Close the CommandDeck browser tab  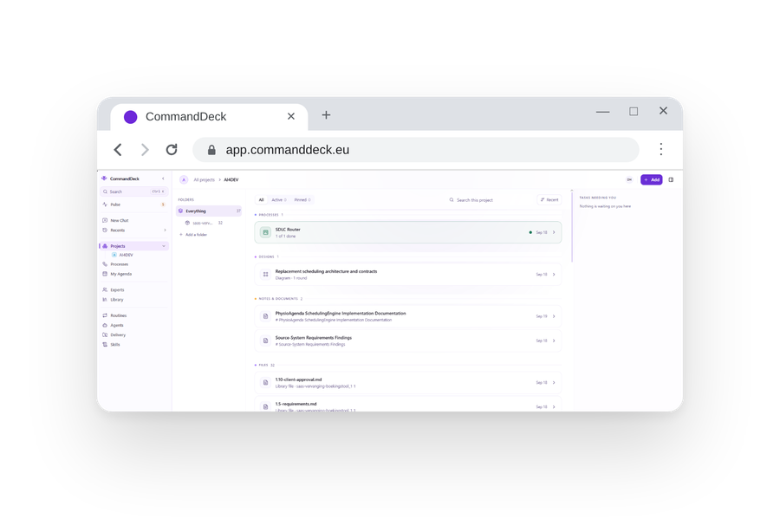click(x=291, y=116)
